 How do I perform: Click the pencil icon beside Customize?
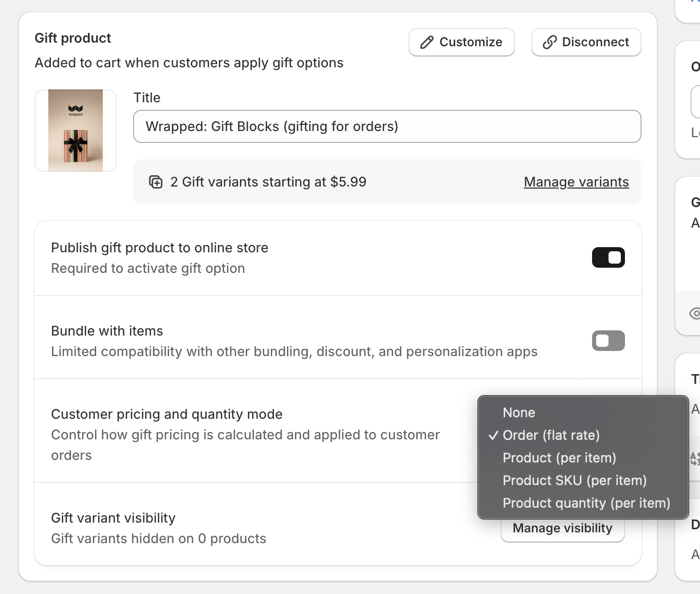pyautogui.click(x=427, y=42)
